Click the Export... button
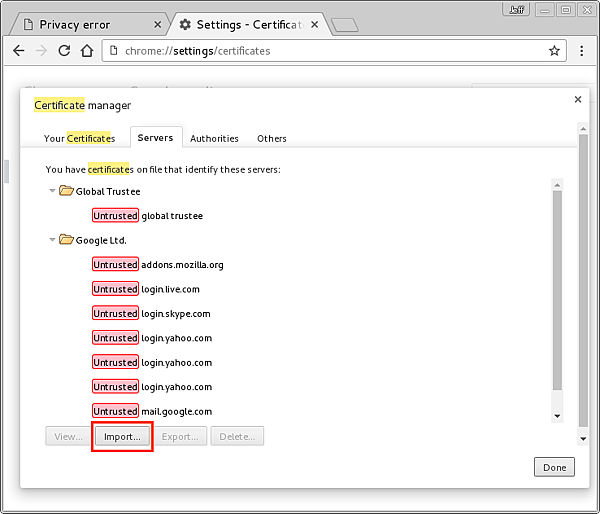Screen dimensions: 600x514 click(180, 436)
